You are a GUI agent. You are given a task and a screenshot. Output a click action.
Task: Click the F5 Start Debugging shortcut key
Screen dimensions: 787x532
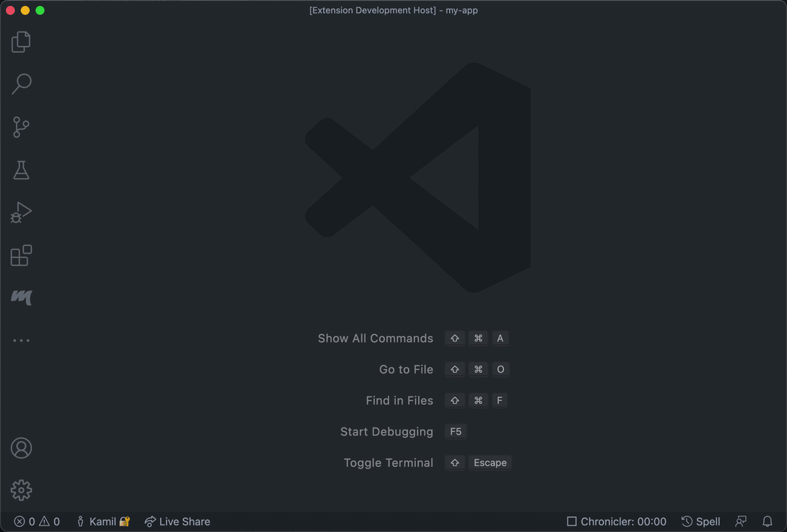pos(455,431)
